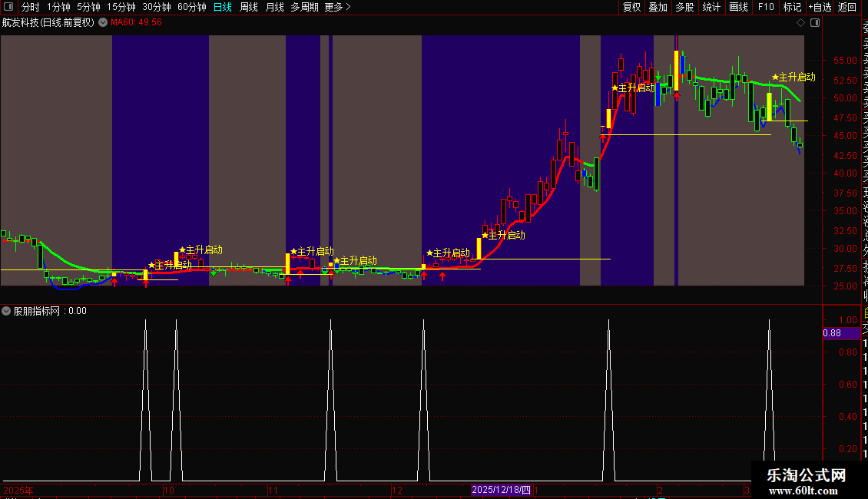Open the 统计 statistics tool
Image resolution: width=868 pixels, height=499 pixels.
pyautogui.click(x=711, y=7)
